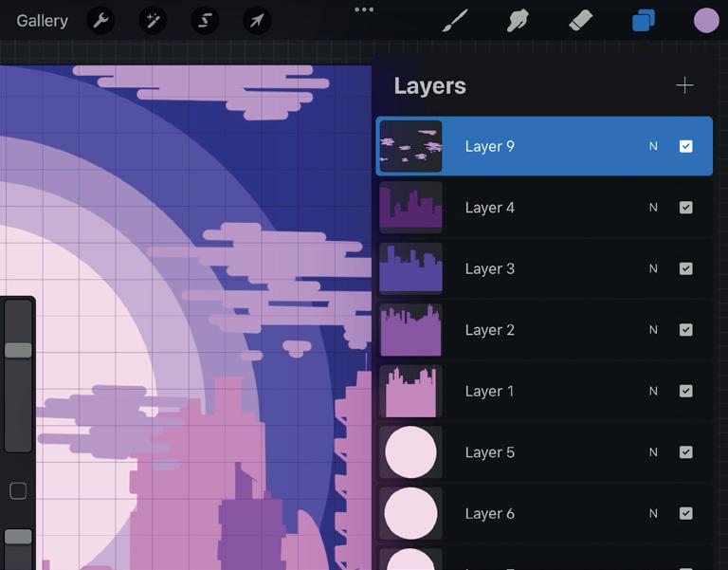Toggle Layer 3 visibility checkbox
Screen dimensions: 728x570
coord(685,268)
